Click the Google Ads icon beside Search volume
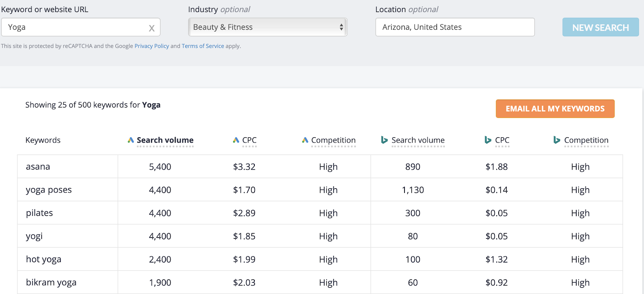This screenshot has width=644, height=294. [131, 140]
